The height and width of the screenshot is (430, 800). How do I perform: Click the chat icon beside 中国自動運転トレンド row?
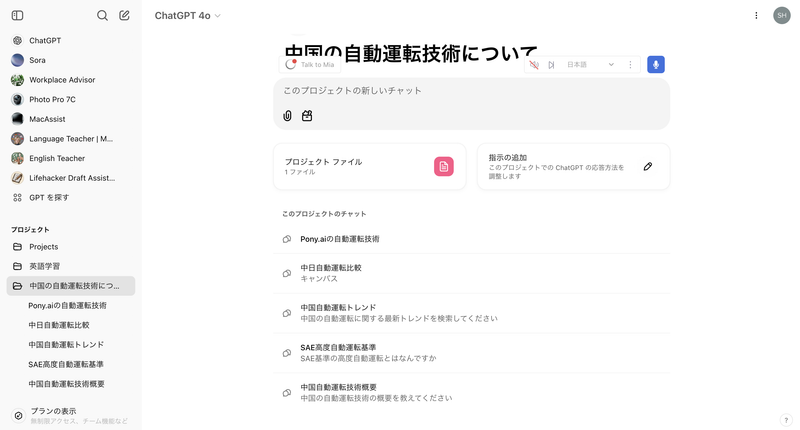pos(287,313)
